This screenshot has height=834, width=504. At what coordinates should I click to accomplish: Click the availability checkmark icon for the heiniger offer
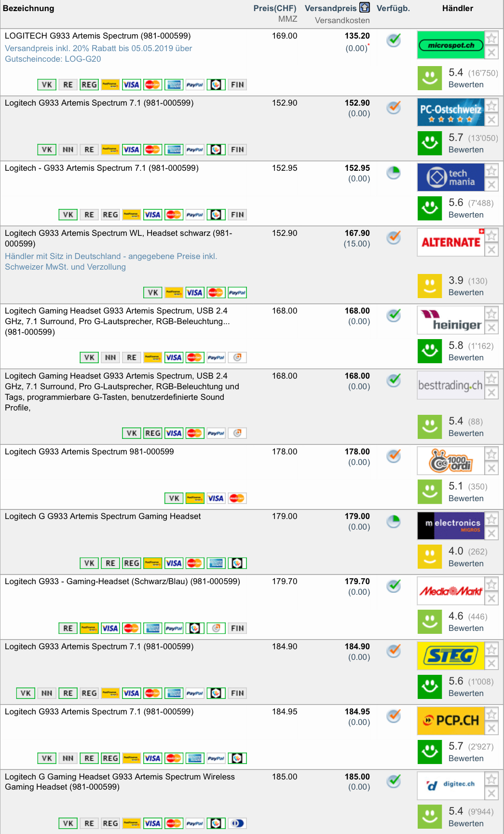point(394,315)
